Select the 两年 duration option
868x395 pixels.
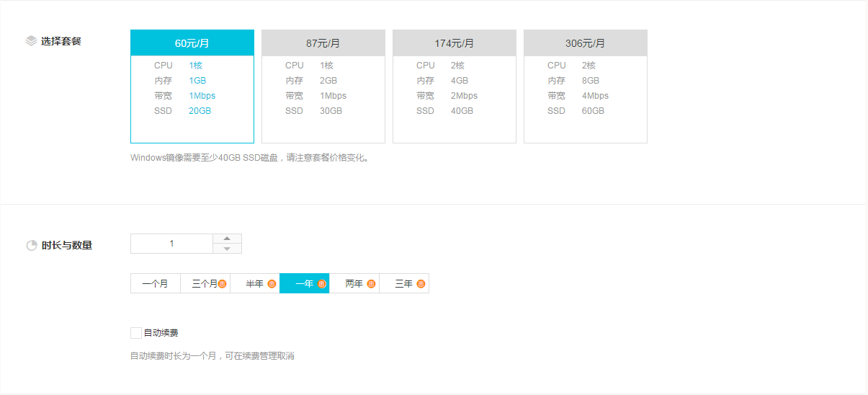tap(354, 284)
